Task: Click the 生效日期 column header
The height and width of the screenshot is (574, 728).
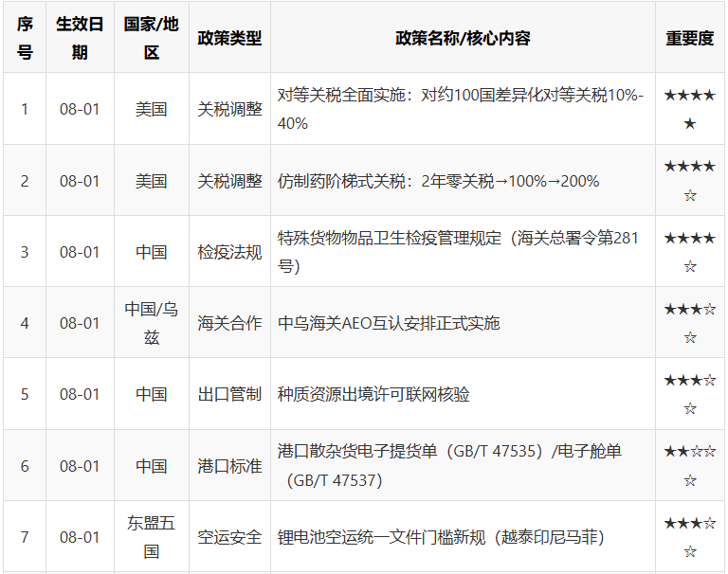Action: coord(80,38)
